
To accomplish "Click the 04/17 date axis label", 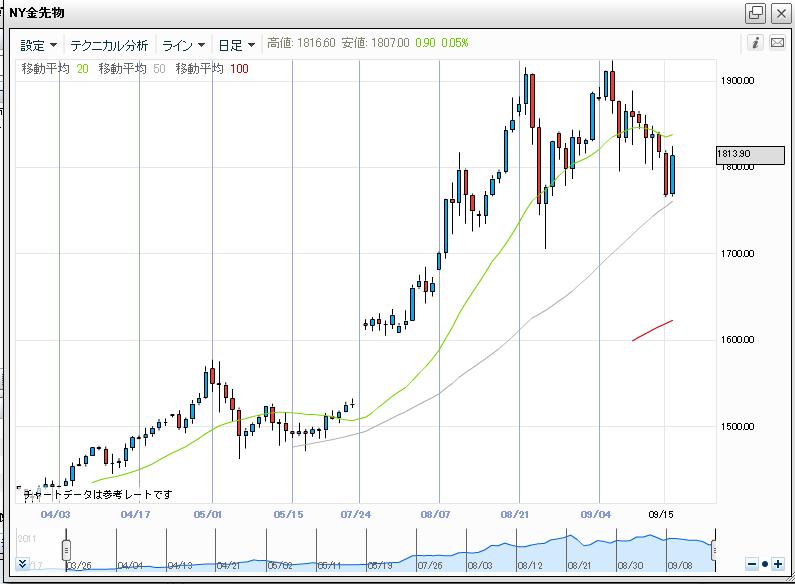I will tap(135, 515).
